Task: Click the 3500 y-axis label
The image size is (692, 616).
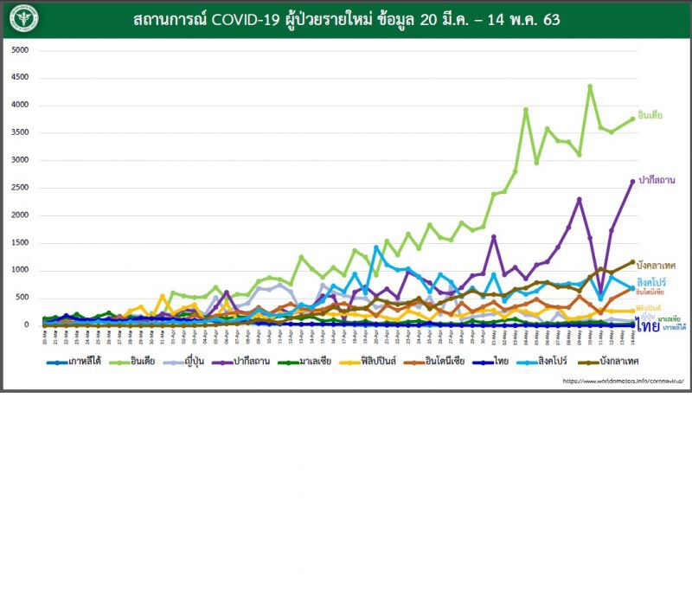Action: (x=20, y=132)
